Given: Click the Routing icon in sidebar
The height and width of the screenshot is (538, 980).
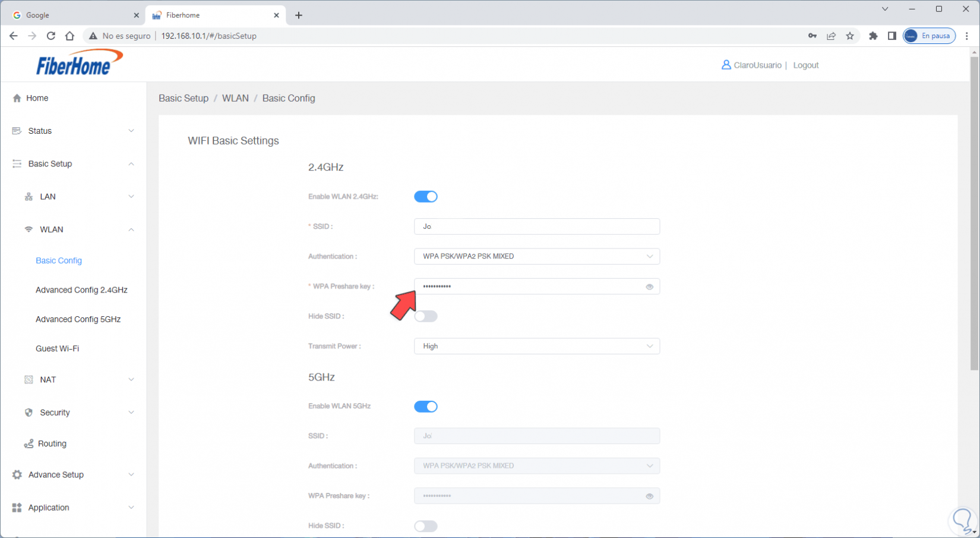Looking at the screenshot, I should click(29, 444).
